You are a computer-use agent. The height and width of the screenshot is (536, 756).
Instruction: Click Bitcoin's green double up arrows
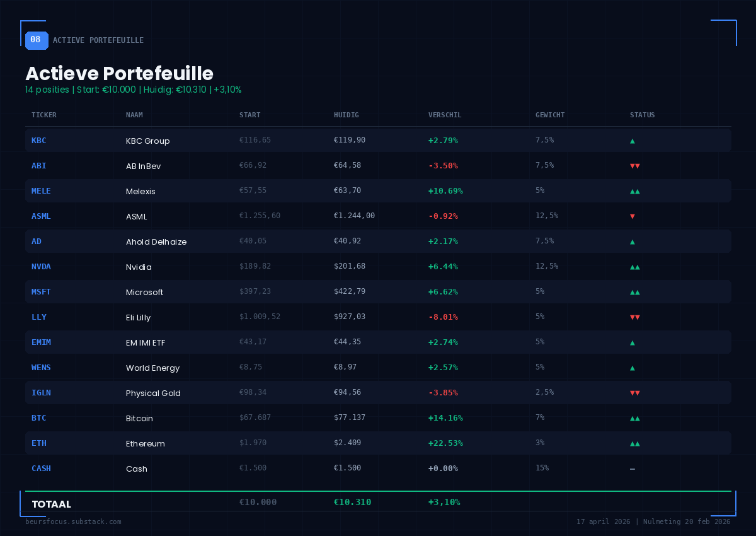[635, 417]
